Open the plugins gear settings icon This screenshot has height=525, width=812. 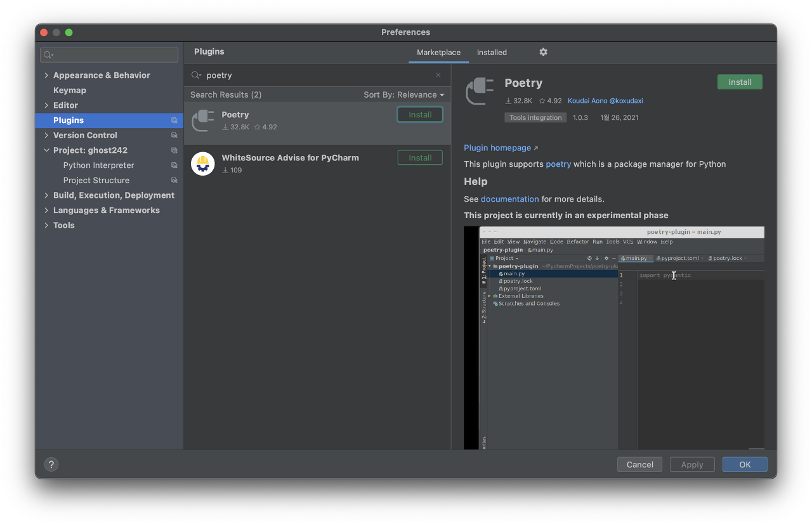coord(543,52)
